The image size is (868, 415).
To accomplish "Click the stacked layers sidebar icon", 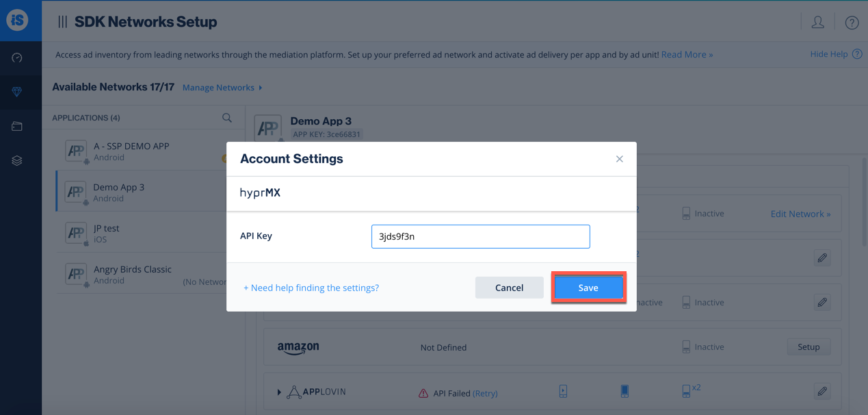I will click(17, 160).
